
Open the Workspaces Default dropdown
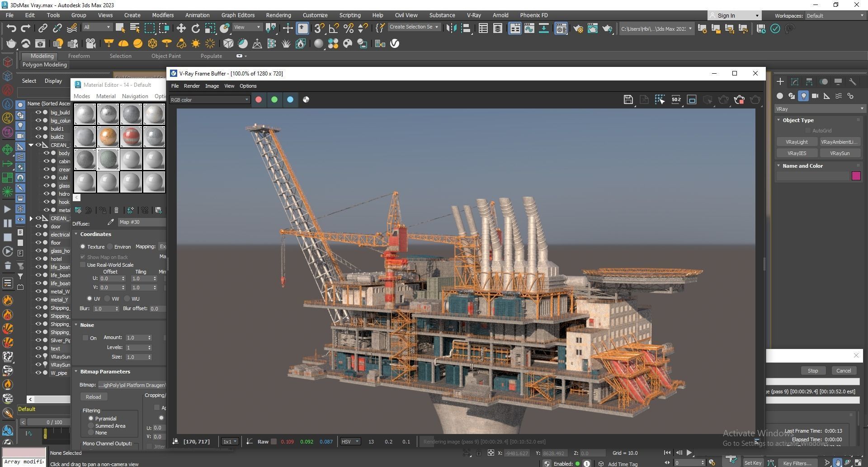click(x=835, y=16)
